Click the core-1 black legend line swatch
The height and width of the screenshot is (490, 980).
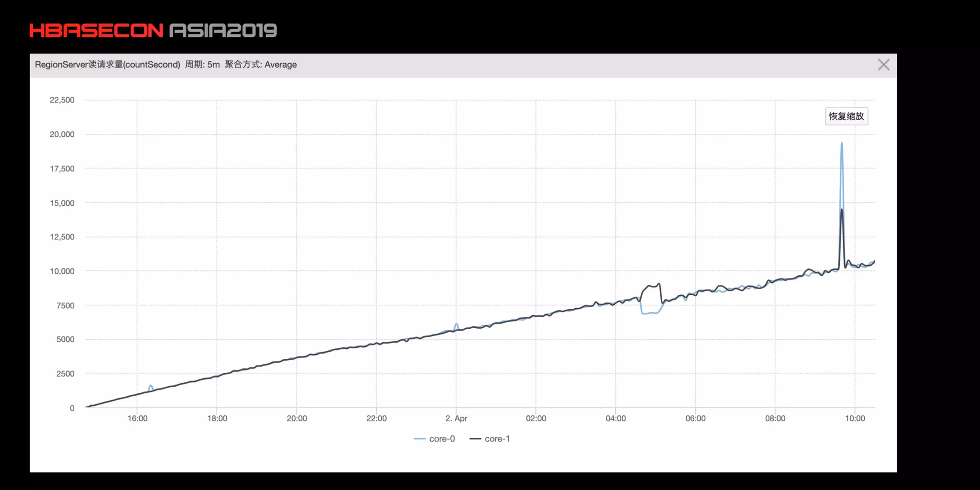pos(475,439)
